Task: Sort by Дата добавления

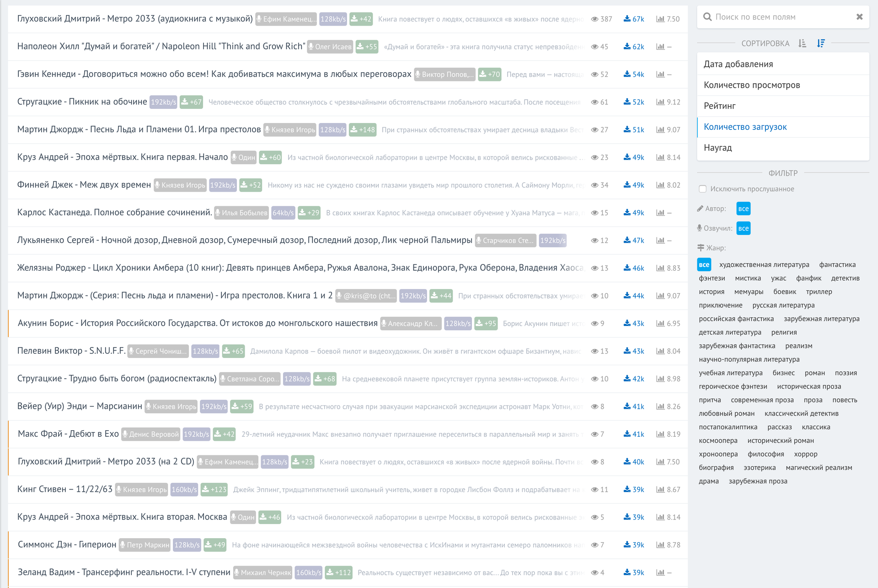Action: [x=738, y=64]
